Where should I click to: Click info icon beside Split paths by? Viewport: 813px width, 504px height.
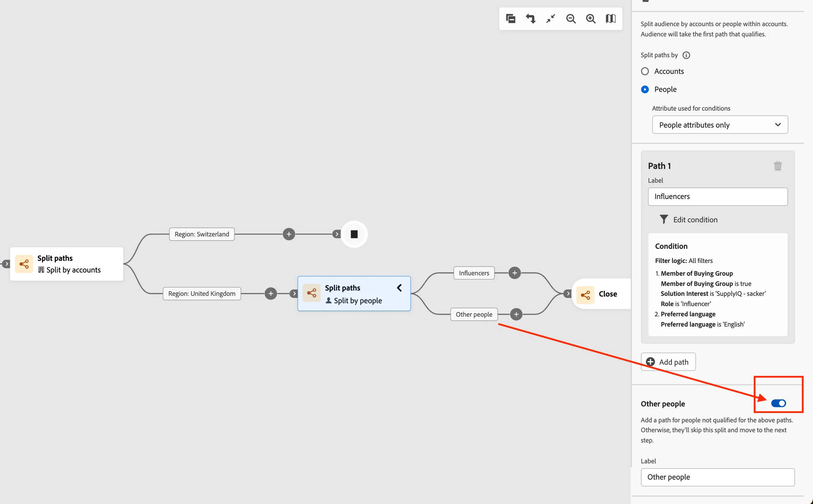coord(686,55)
